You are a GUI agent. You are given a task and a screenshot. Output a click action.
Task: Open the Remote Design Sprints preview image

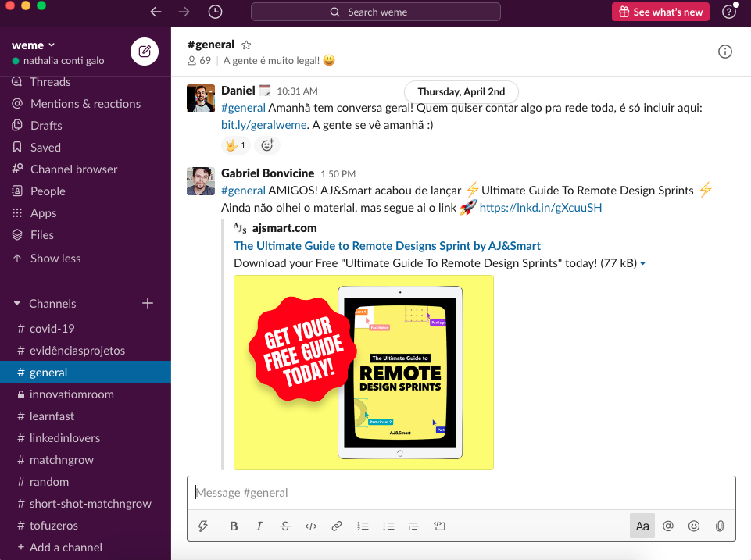tap(363, 373)
